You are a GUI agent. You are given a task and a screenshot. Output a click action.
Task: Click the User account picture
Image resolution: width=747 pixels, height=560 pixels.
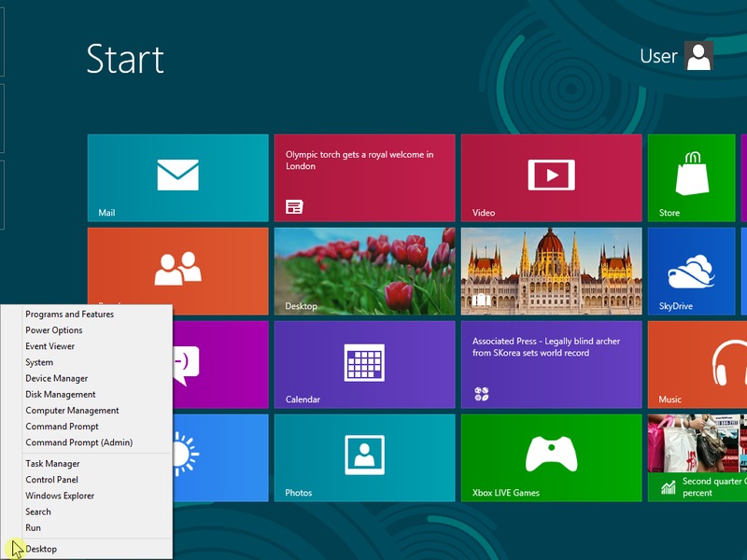click(698, 56)
